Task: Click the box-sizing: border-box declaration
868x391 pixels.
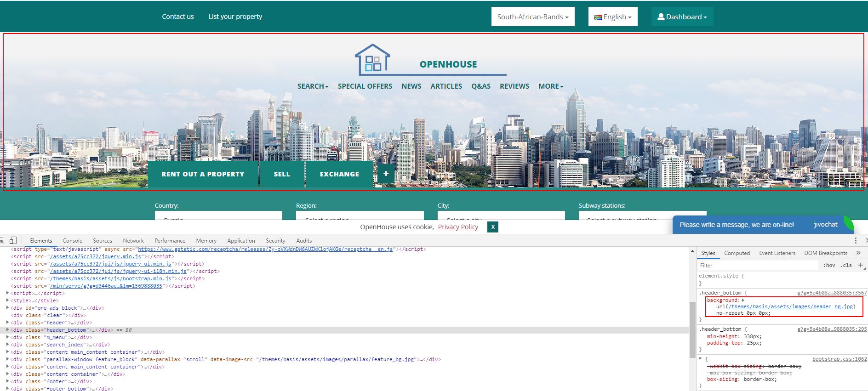Action: (x=742, y=379)
